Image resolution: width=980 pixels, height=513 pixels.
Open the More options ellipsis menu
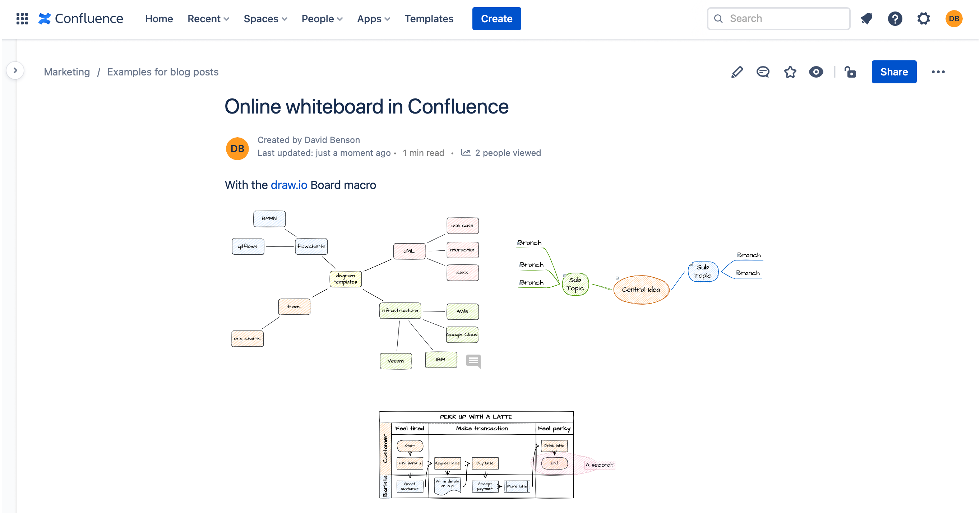pos(938,71)
